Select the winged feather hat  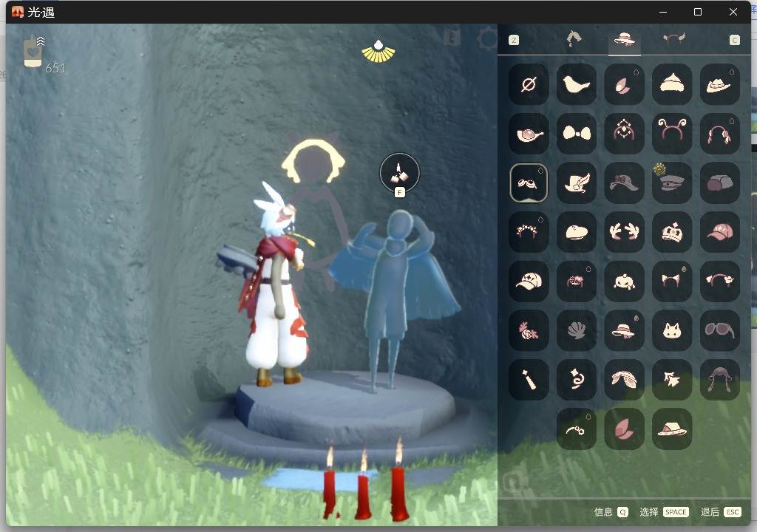(577, 183)
